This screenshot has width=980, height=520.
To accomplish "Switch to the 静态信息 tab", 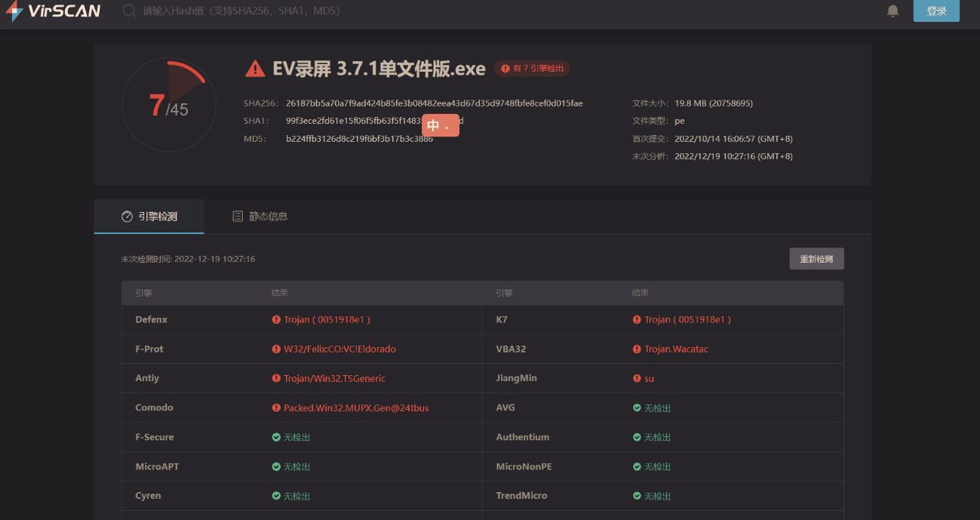I will 260,217.
